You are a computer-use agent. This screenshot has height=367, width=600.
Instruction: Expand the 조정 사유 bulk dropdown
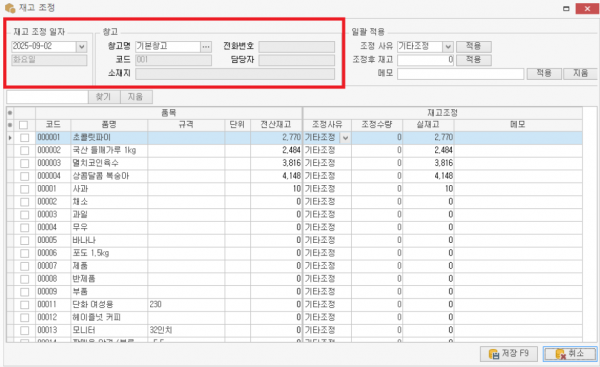(448, 47)
